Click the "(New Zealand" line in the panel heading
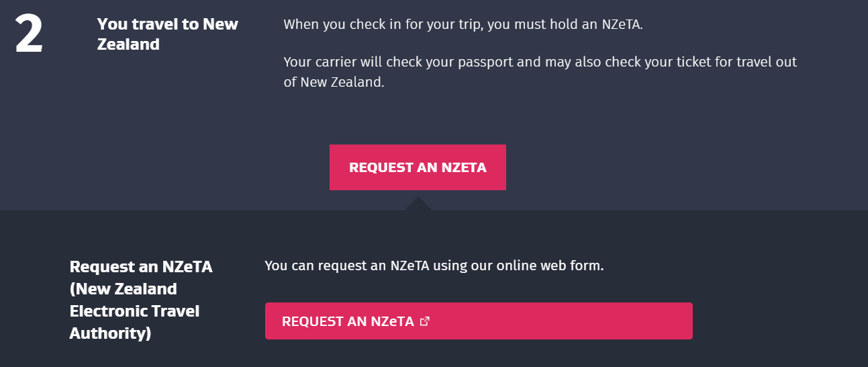The height and width of the screenshot is (367, 868). pyautogui.click(x=124, y=289)
